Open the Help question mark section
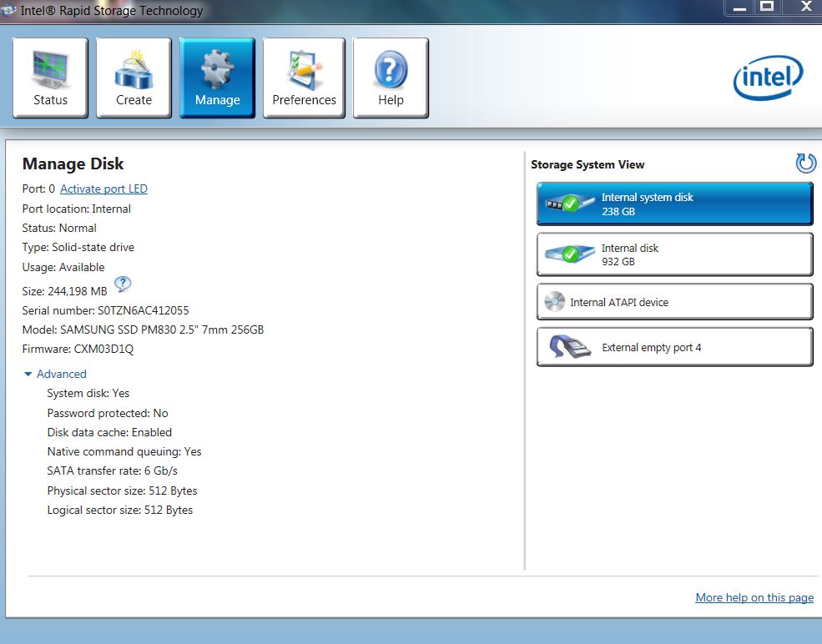The image size is (822, 644). click(391, 78)
